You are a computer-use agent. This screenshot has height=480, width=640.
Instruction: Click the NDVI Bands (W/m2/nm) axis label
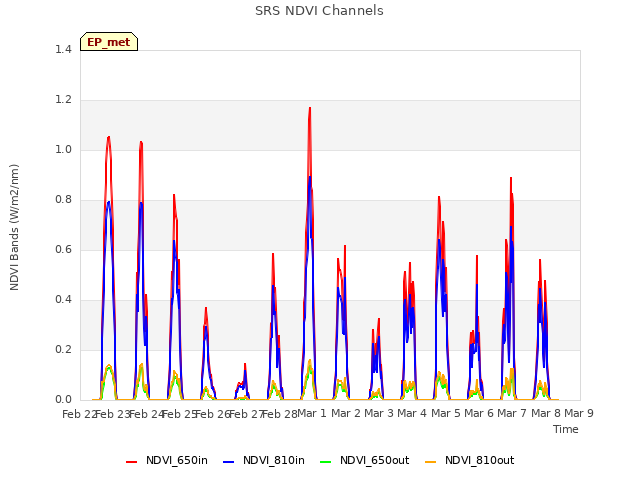point(14,227)
